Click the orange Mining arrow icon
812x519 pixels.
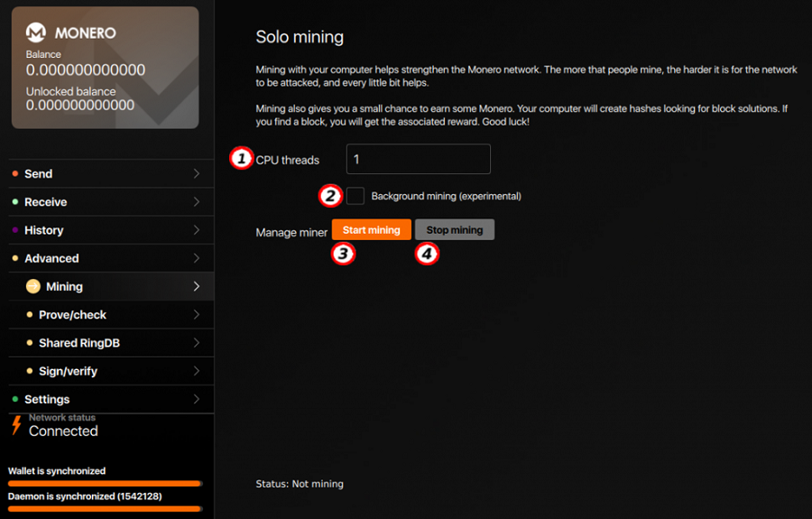[x=33, y=286]
